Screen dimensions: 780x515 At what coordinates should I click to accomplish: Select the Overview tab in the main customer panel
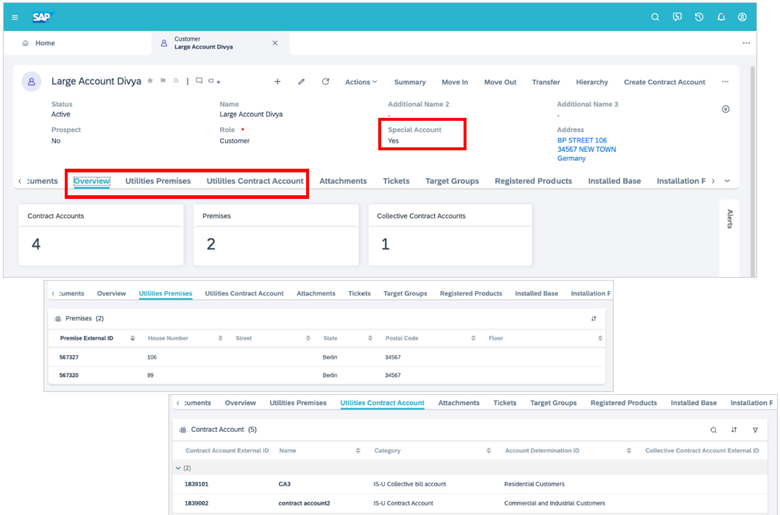point(92,181)
